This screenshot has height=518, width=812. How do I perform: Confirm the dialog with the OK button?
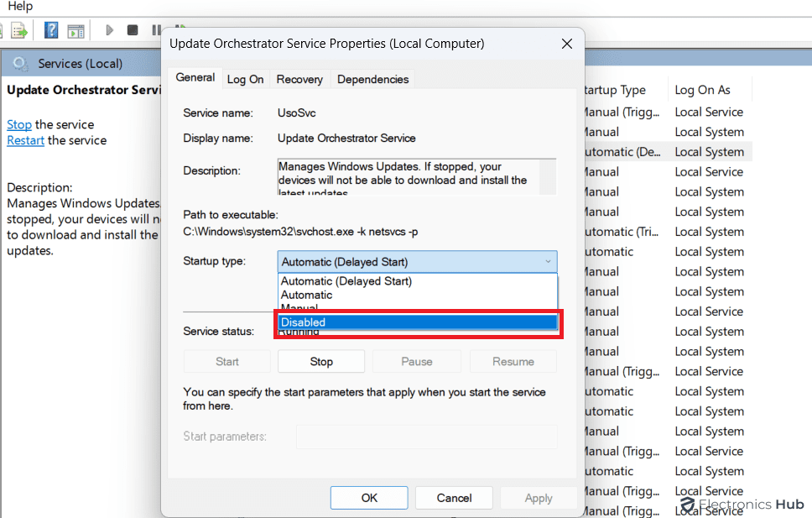pos(369,498)
